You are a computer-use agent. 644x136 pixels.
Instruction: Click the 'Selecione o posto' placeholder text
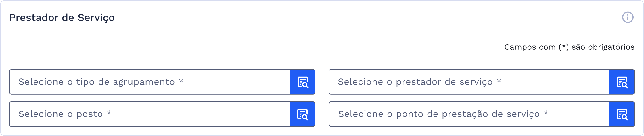point(61,114)
